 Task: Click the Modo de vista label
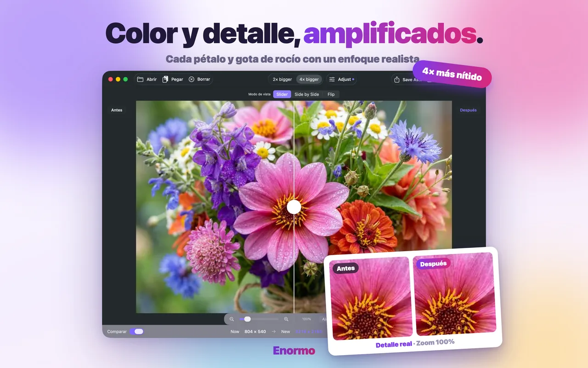pos(260,94)
